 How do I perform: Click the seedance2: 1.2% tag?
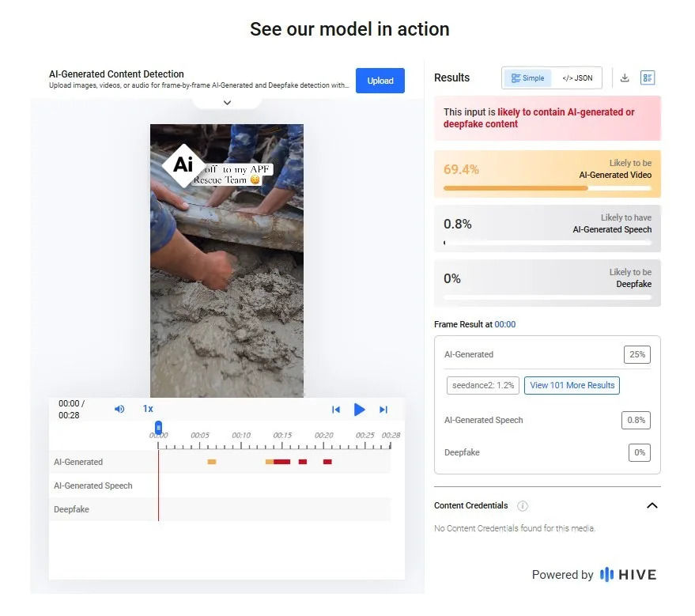click(482, 385)
